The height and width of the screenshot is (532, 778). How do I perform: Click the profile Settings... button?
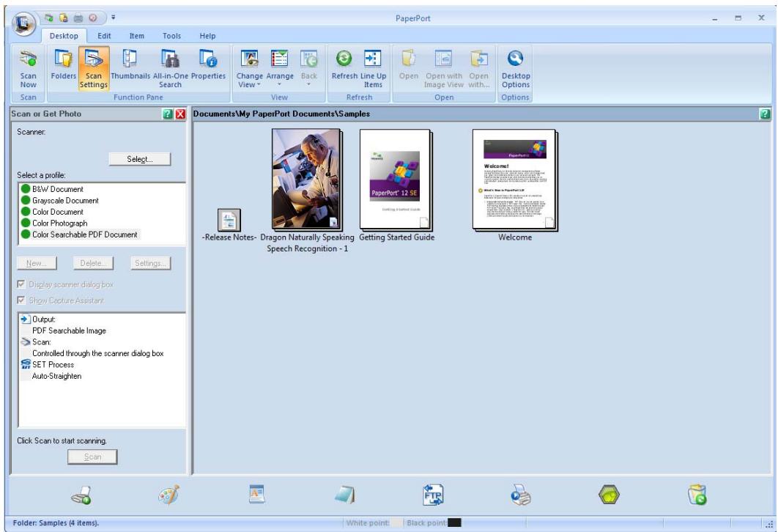point(151,263)
